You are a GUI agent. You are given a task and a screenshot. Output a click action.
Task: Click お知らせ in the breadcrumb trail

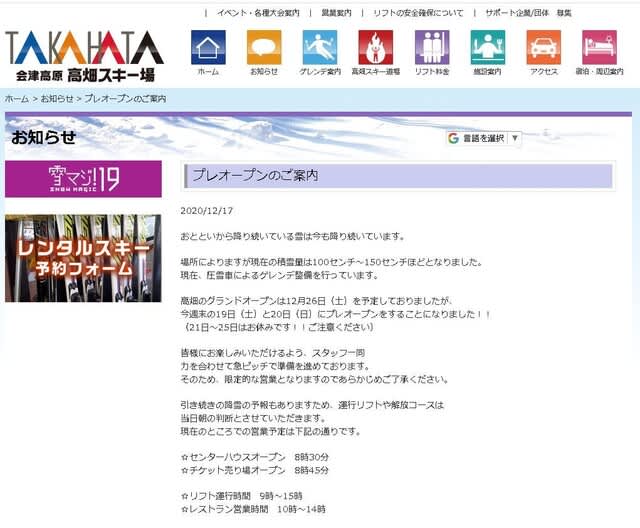[57, 99]
